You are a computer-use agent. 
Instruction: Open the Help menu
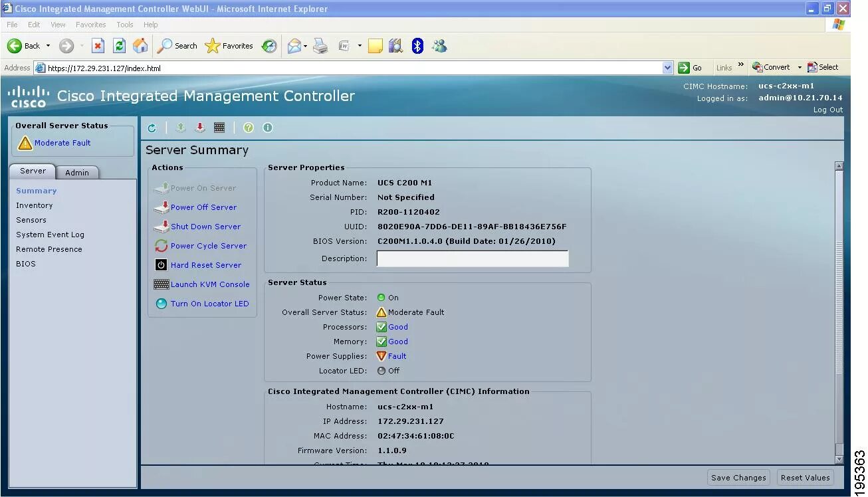[x=151, y=25]
